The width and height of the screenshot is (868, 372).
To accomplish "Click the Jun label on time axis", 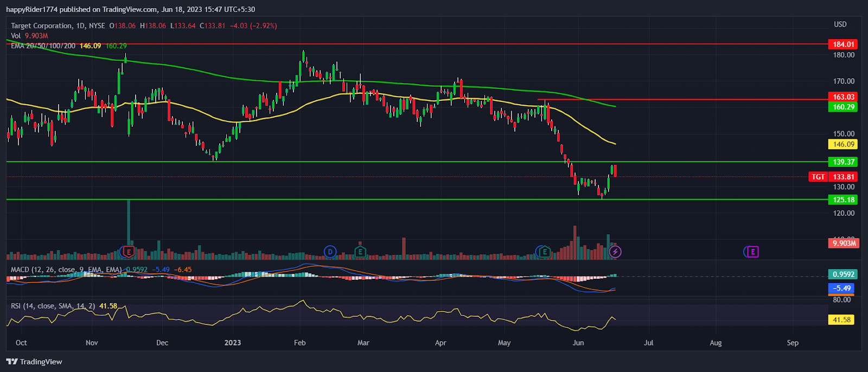I will tap(578, 343).
